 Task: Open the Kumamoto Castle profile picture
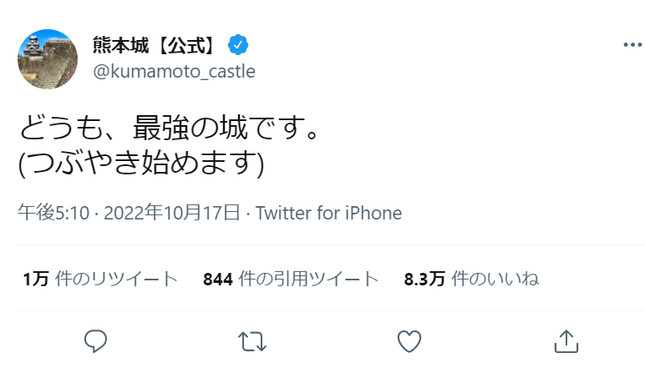(x=47, y=59)
